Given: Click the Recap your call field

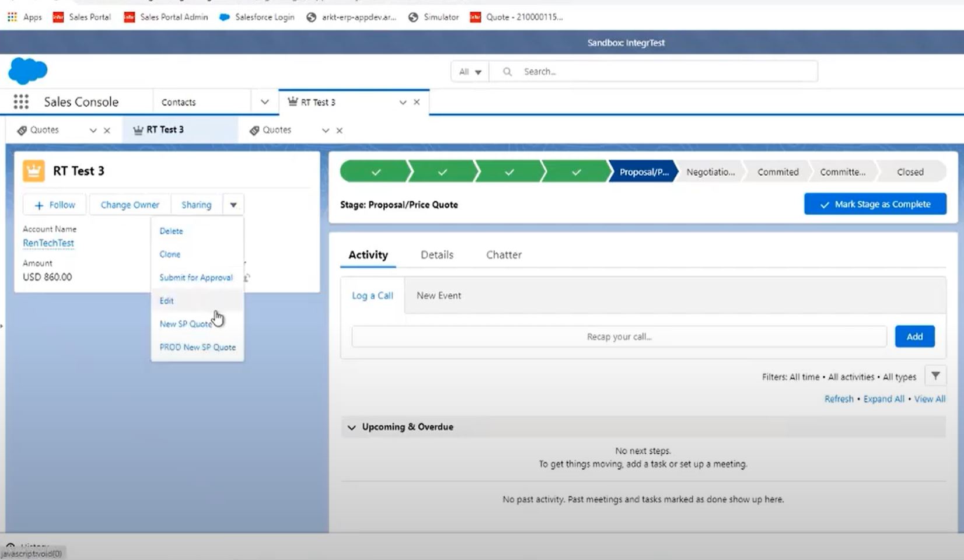Looking at the screenshot, I should click(619, 337).
